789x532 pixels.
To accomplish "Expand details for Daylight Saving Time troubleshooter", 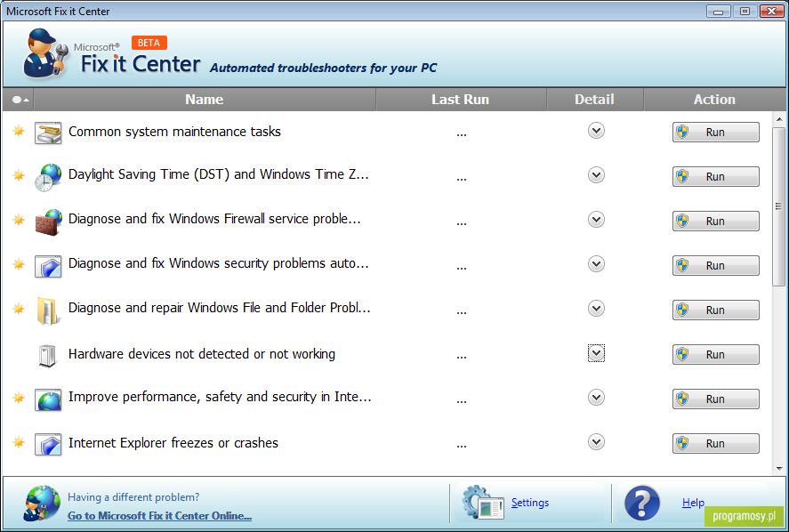I will (596, 175).
